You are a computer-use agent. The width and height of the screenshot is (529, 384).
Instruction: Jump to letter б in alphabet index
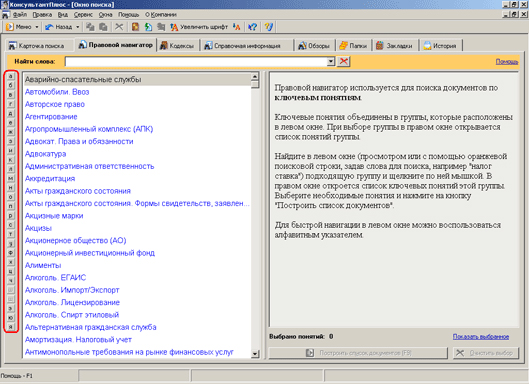coord(11,85)
